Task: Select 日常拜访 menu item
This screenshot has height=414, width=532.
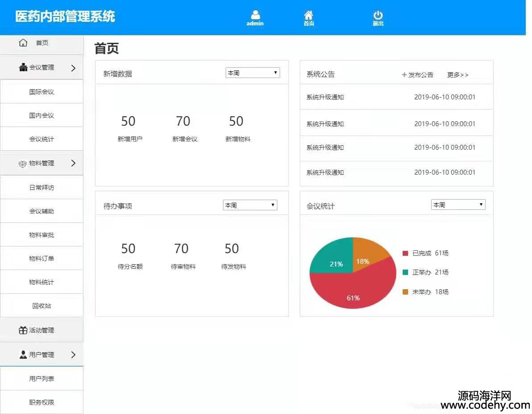Action: tap(41, 188)
